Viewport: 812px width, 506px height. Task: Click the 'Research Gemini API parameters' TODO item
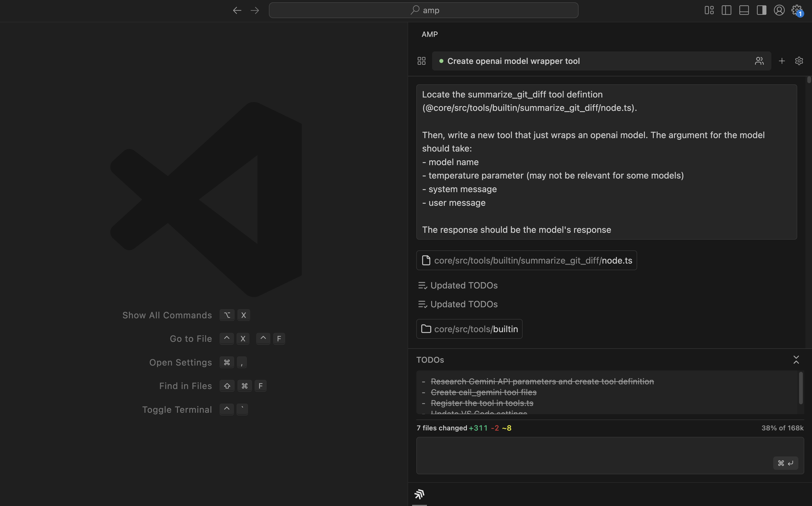point(542,381)
